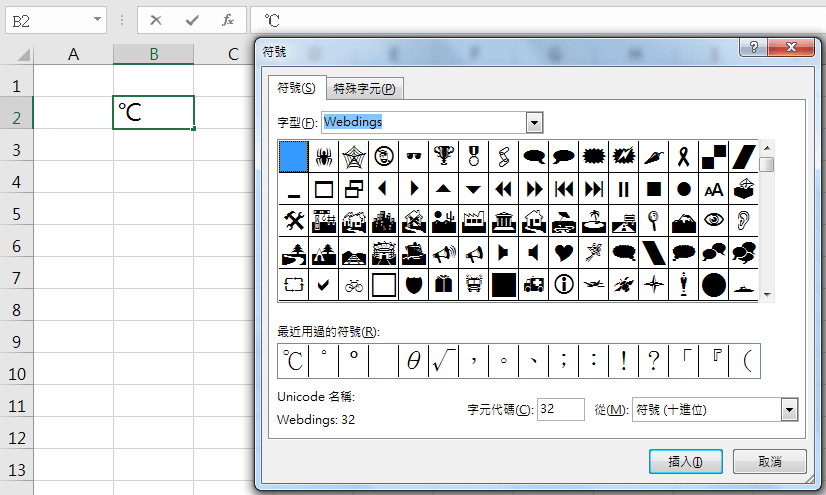Switch to the 特殊字元 tab

[x=364, y=89]
